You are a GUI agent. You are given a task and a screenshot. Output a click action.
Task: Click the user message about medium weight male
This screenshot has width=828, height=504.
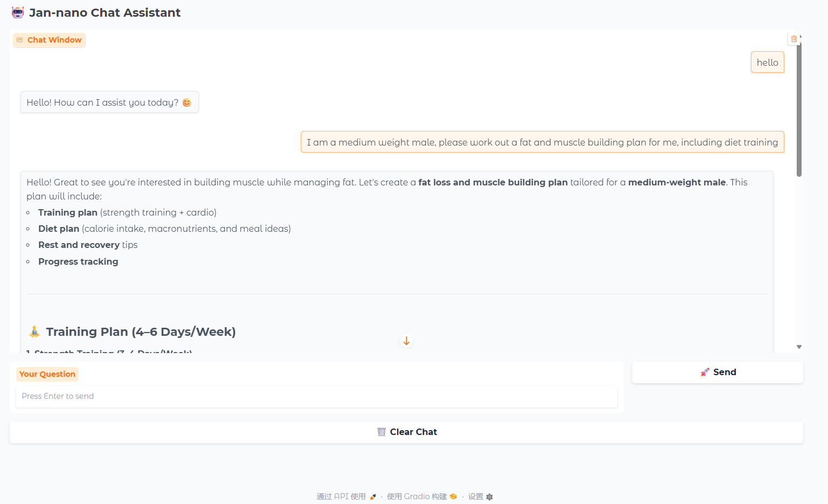click(542, 142)
